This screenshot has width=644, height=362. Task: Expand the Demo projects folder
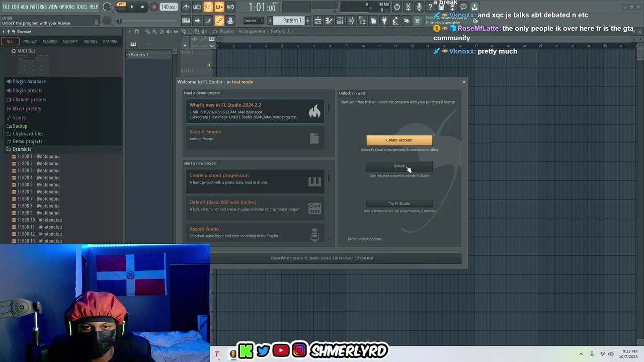click(x=27, y=142)
